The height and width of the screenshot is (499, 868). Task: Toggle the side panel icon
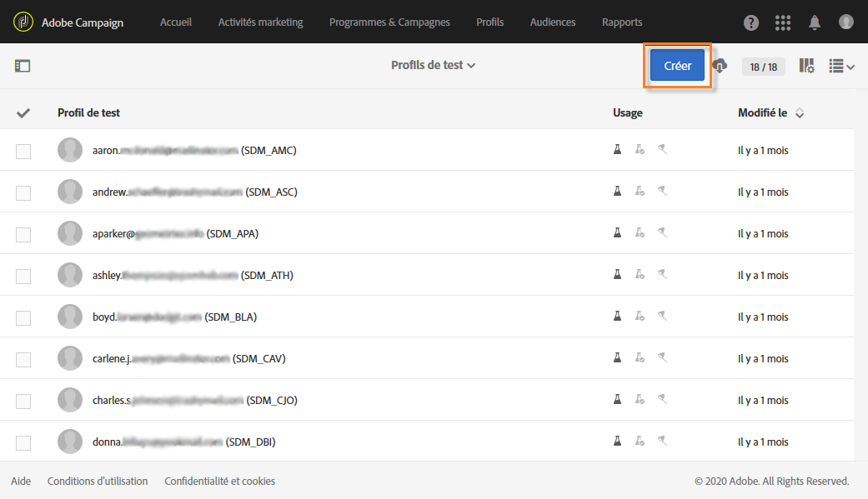tap(23, 66)
